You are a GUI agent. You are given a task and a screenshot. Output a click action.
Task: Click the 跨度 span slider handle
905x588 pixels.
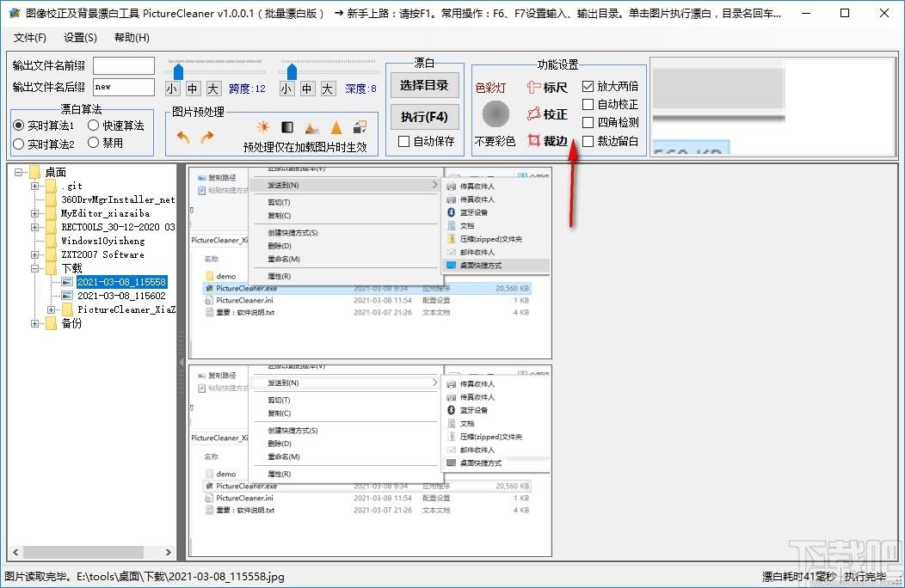(178, 71)
